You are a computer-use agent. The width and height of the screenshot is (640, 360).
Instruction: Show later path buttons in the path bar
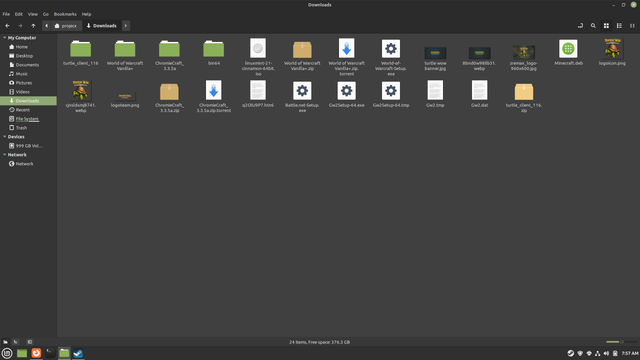(126, 26)
